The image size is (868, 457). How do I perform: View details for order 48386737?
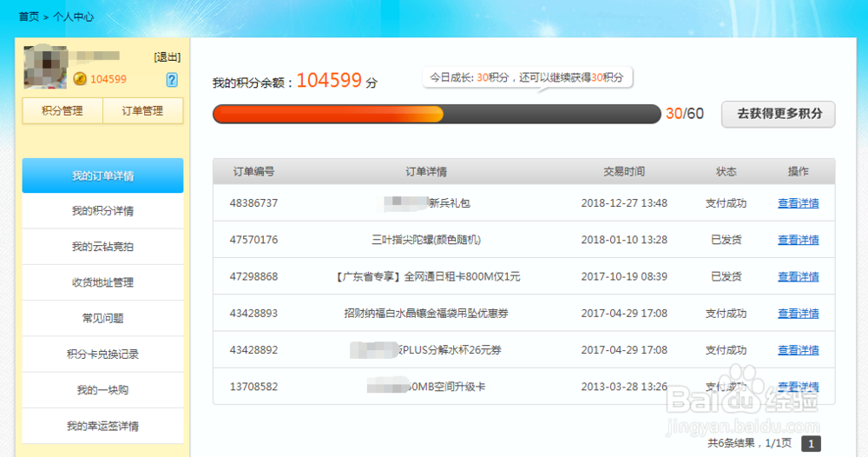click(799, 203)
